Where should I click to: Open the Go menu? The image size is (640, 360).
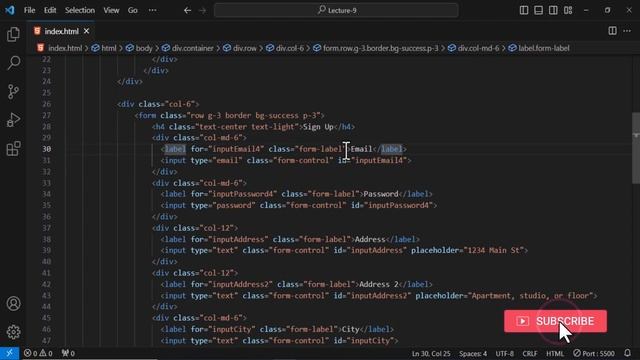(133, 10)
